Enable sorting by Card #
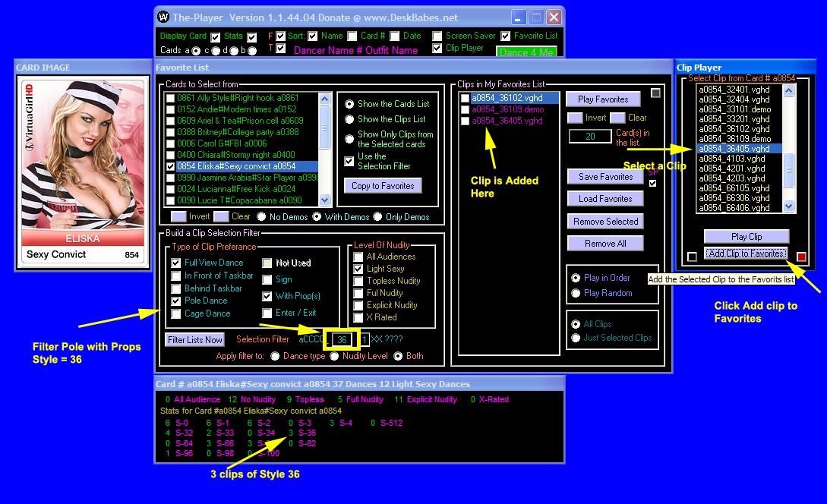827x504 pixels. 352,36
